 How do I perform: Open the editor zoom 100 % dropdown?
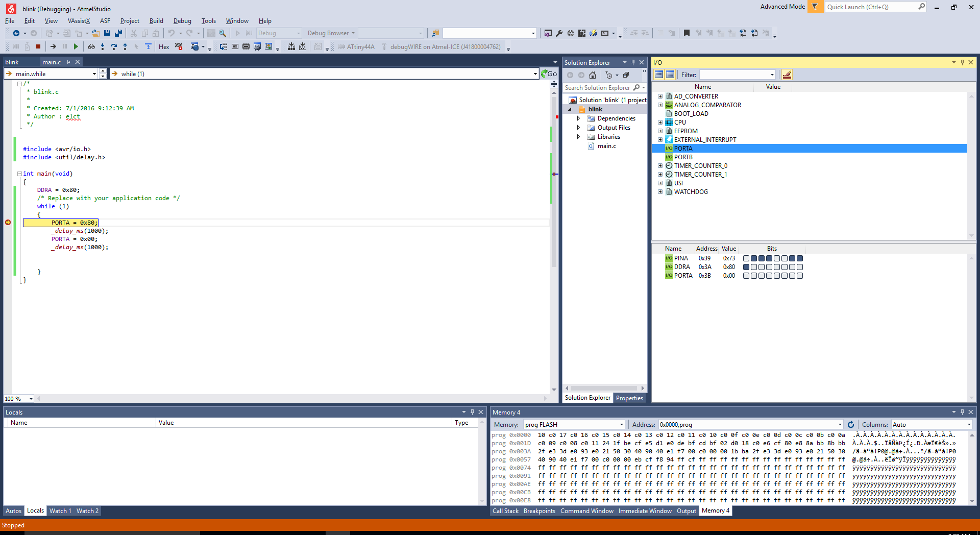31,399
